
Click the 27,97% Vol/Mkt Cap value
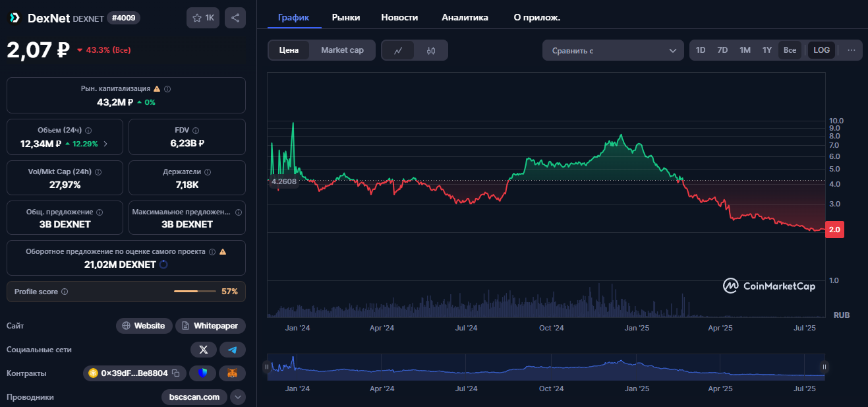(65, 185)
